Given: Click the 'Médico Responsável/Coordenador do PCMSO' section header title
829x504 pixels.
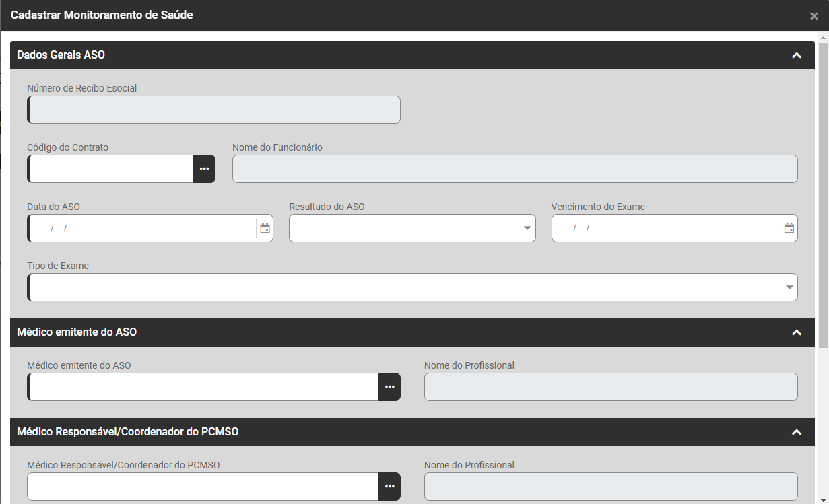Looking at the screenshot, I should click(x=127, y=432).
